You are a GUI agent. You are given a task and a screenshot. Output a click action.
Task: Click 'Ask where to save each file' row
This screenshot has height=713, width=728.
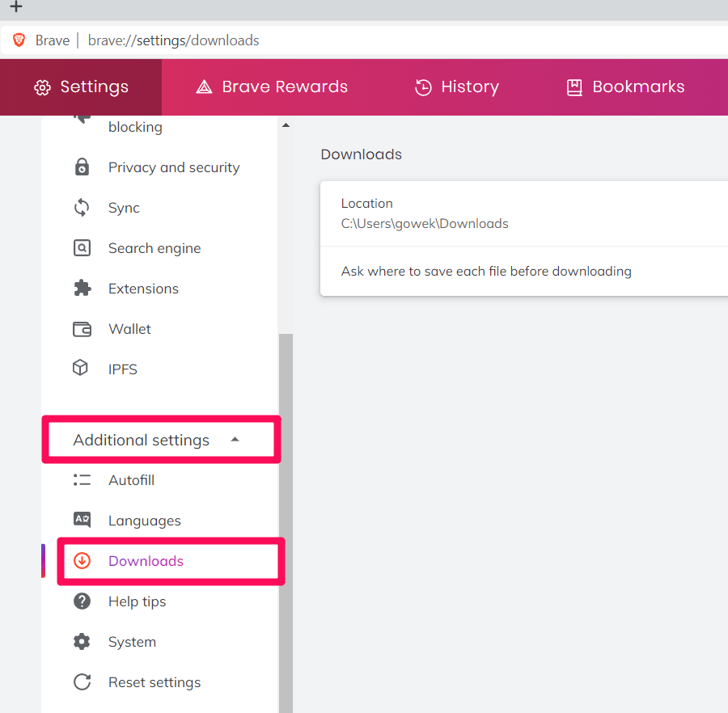(524, 271)
